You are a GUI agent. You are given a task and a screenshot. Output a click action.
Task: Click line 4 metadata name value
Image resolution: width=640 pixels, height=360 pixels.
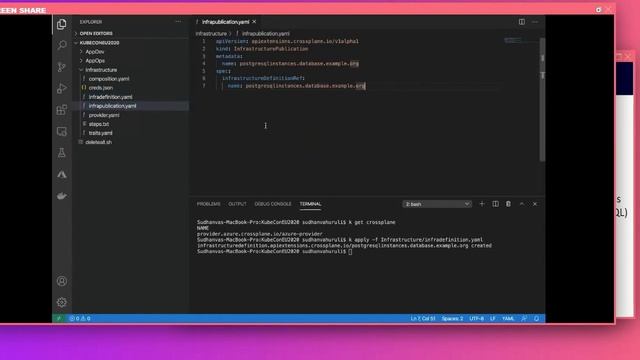[x=299, y=64]
